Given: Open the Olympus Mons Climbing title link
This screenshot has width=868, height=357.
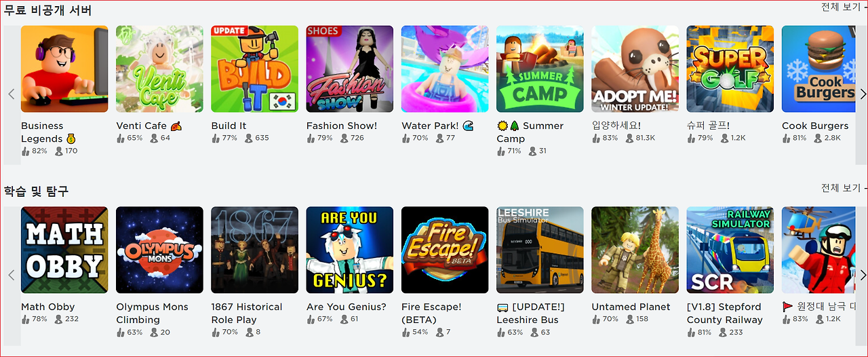Looking at the screenshot, I should point(152,314).
